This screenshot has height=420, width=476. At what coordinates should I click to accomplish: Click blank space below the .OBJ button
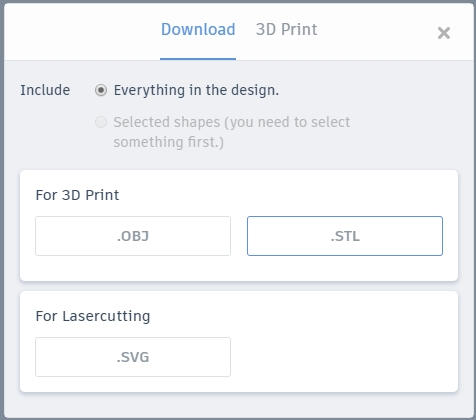point(133,268)
